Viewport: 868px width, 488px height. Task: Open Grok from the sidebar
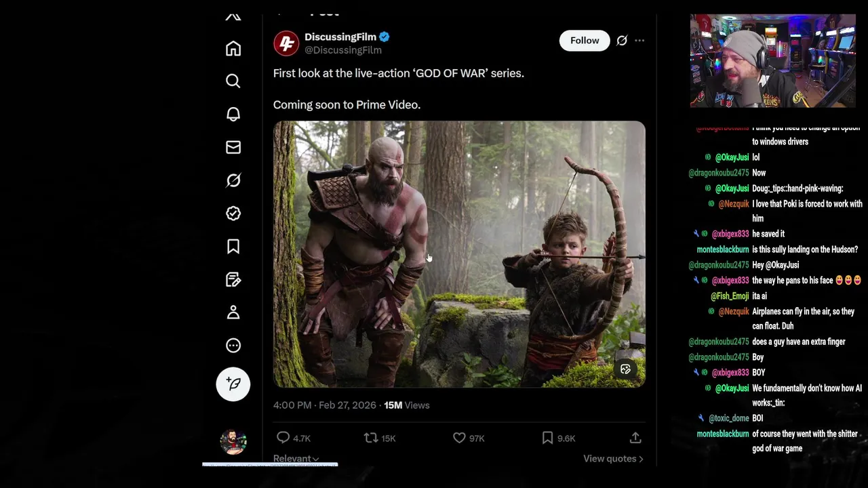(233, 180)
